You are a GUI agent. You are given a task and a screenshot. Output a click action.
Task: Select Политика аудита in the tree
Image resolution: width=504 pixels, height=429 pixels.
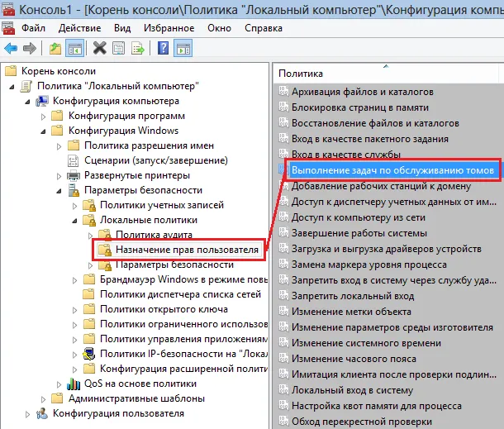(x=154, y=235)
